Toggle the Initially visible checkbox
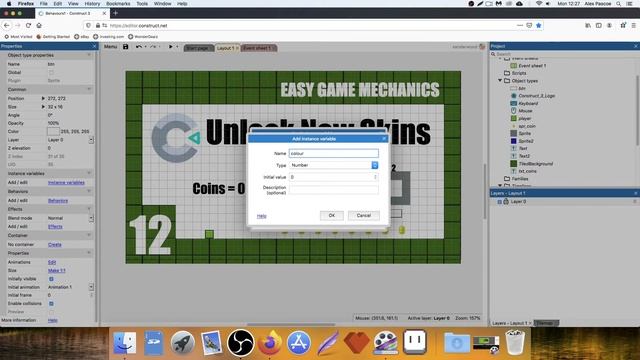The image size is (640, 360). click(51, 279)
